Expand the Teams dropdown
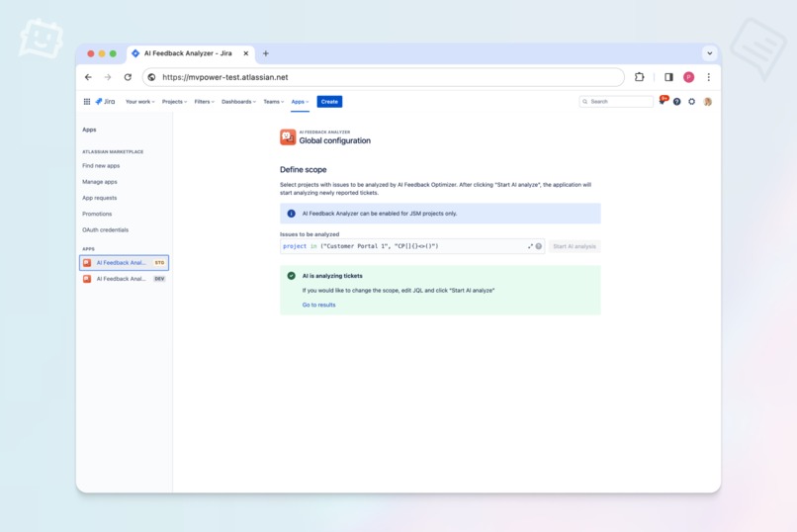Screen dimensions: 797x532 tap(274, 102)
